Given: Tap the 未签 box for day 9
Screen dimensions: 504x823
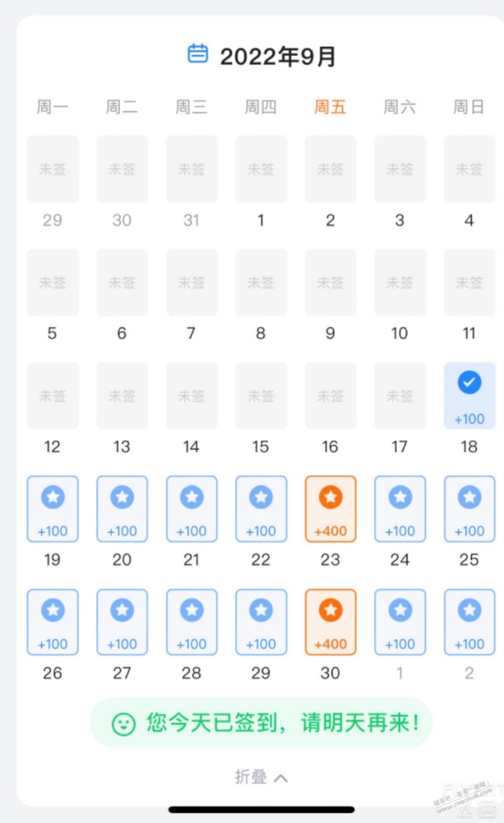Looking at the screenshot, I should (x=330, y=282).
